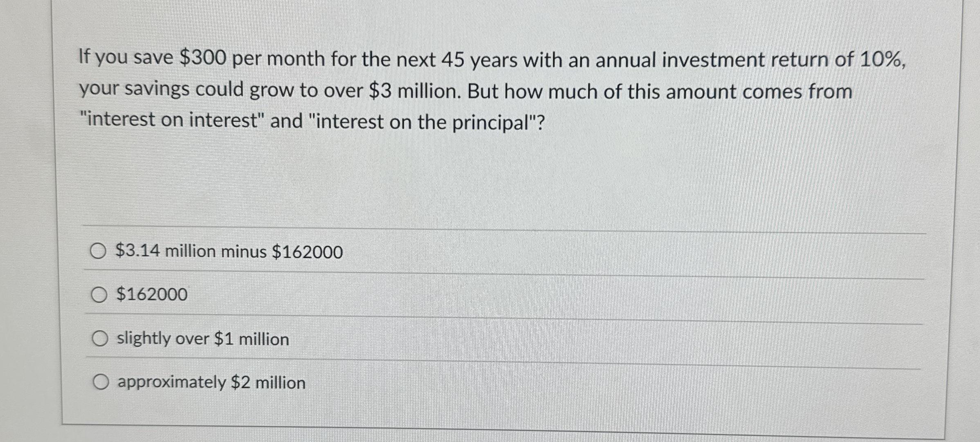Click the "$3.14 million minus $162000" answer text
The height and width of the screenshot is (442, 980).
click(x=229, y=252)
